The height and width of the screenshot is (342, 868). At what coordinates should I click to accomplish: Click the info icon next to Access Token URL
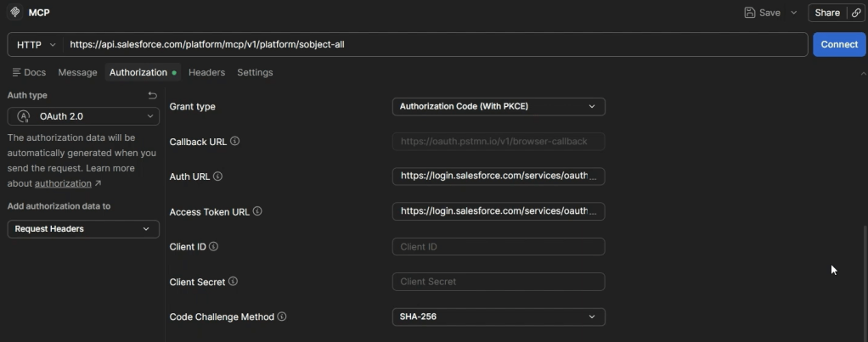click(x=257, y=210)
